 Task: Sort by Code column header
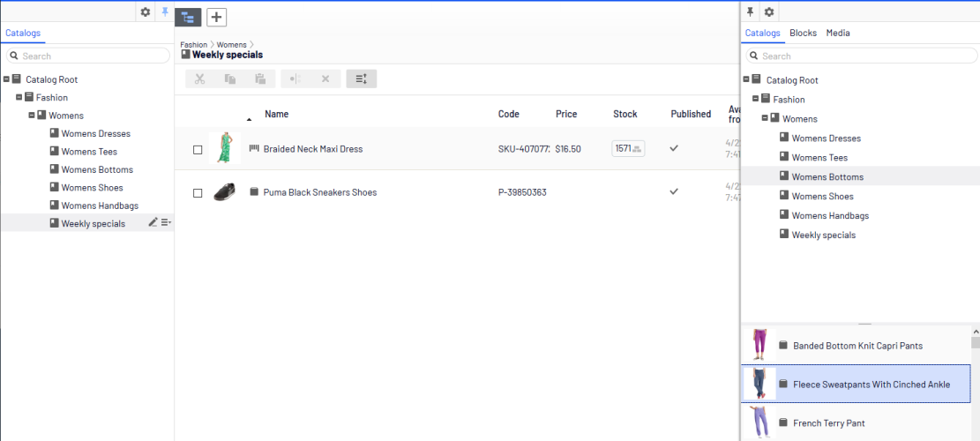[x=508, y=114]
